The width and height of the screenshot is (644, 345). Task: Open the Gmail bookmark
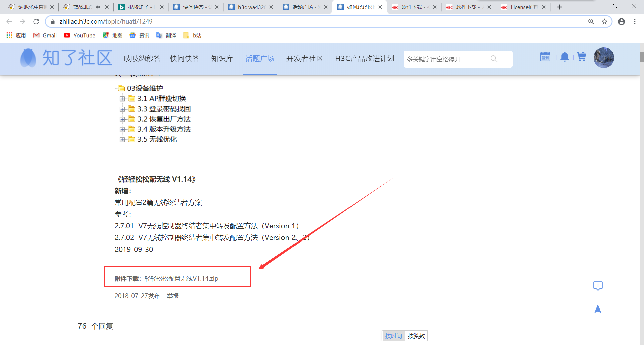tap(45, 35)
